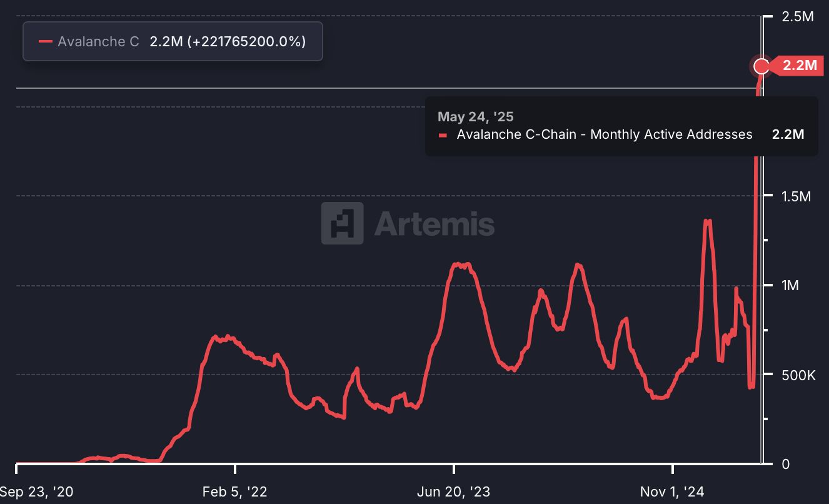Click the 2.5M y-axis label
Image resolution: width=829 pixels, height=504 pixels.
click(798, 17)
